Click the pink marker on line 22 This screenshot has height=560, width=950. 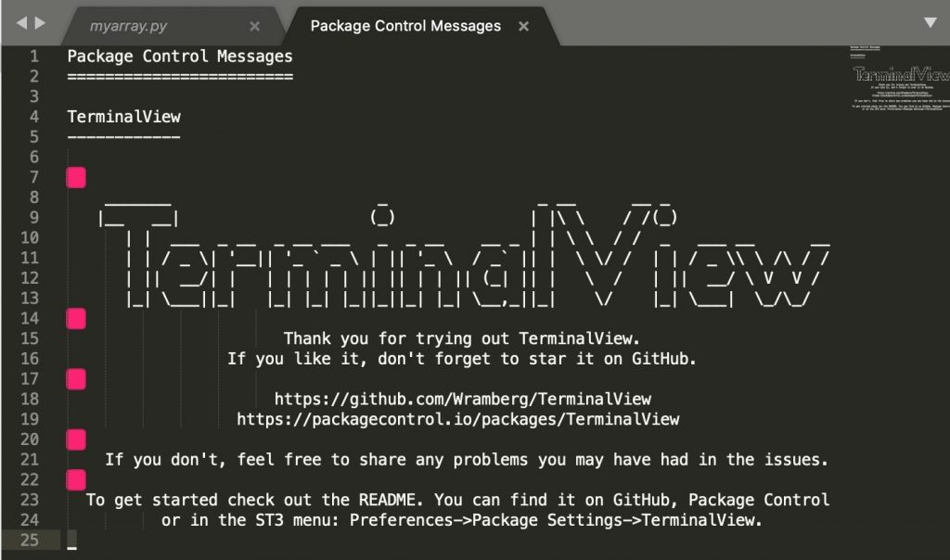(x=76, y=479)
